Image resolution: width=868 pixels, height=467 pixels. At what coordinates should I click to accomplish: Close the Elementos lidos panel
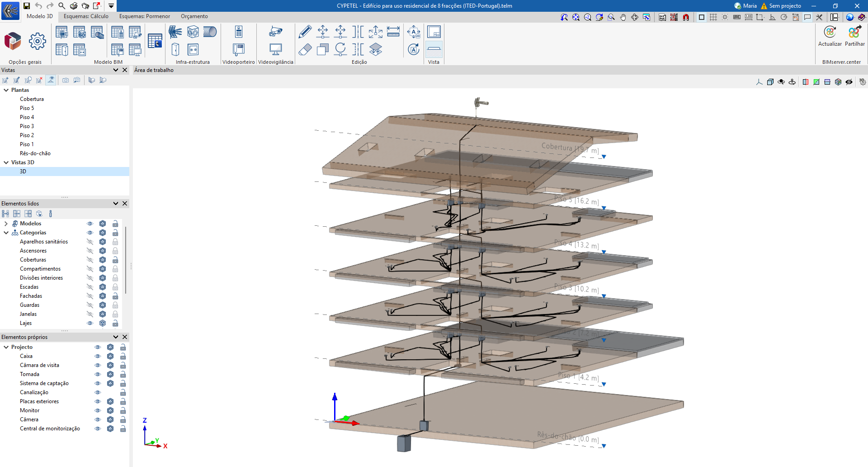pyautogui.click(x=125, y=204)
